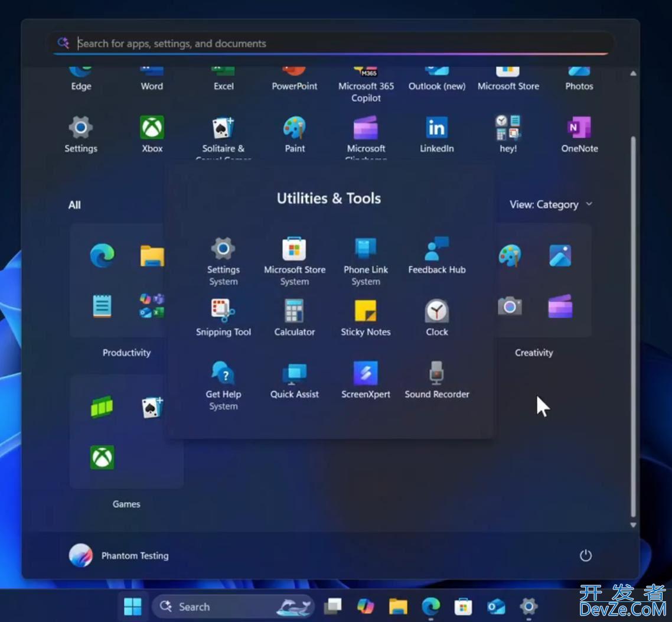Open Outlook from the taskbar
The image size is (672, 622).
click(x=496, y=607)
